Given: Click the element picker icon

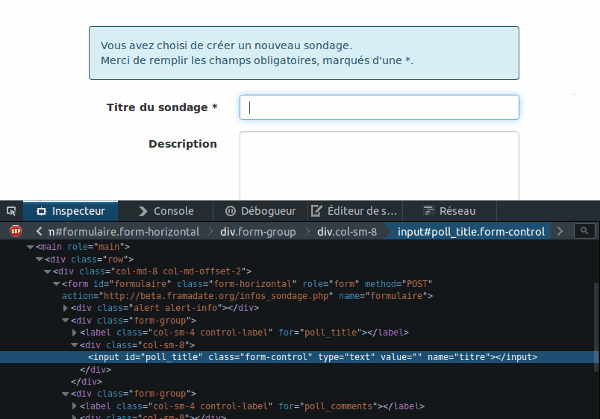Looking at the screenshot, I should click(x=11, y=211).
